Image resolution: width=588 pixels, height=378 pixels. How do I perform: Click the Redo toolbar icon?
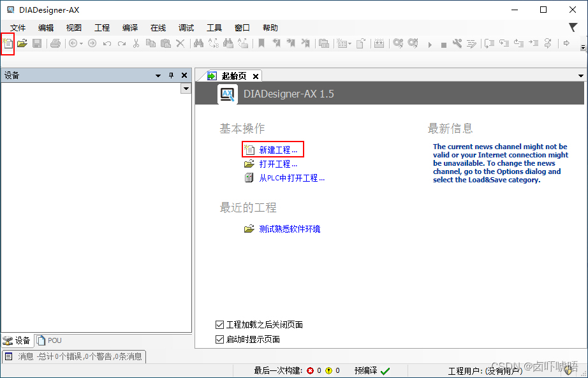(122, 44)
